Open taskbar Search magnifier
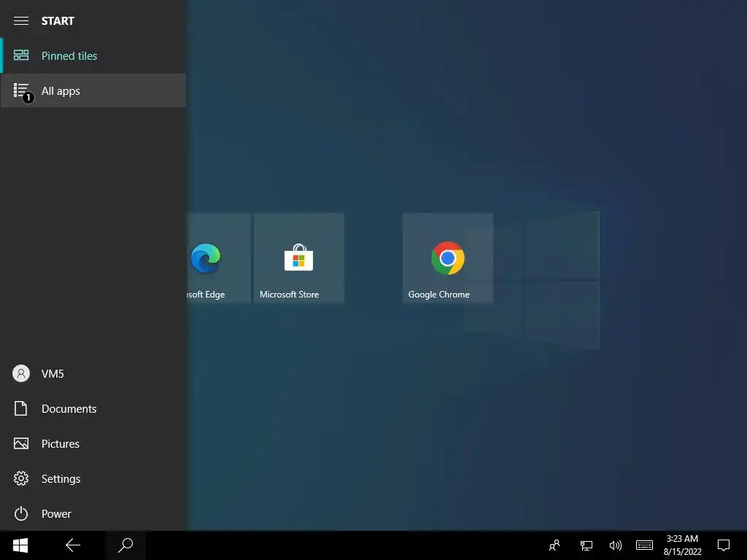The height and width of the screenshot is (560, 747). [125, 545]
